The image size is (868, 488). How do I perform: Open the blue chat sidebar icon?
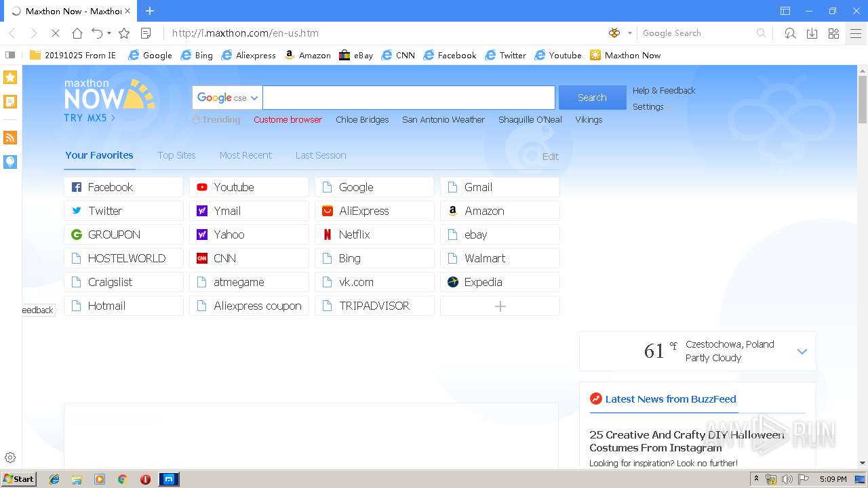tap(10, 161)
